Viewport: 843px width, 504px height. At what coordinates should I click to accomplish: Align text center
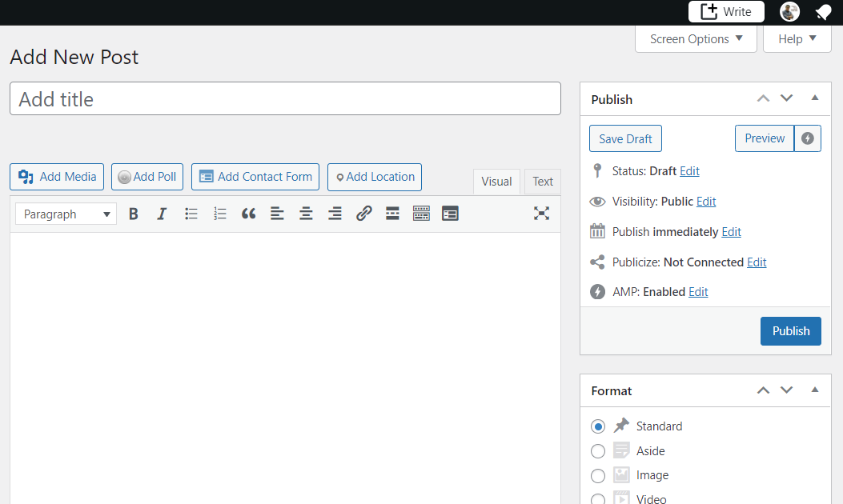coord(306,213)
